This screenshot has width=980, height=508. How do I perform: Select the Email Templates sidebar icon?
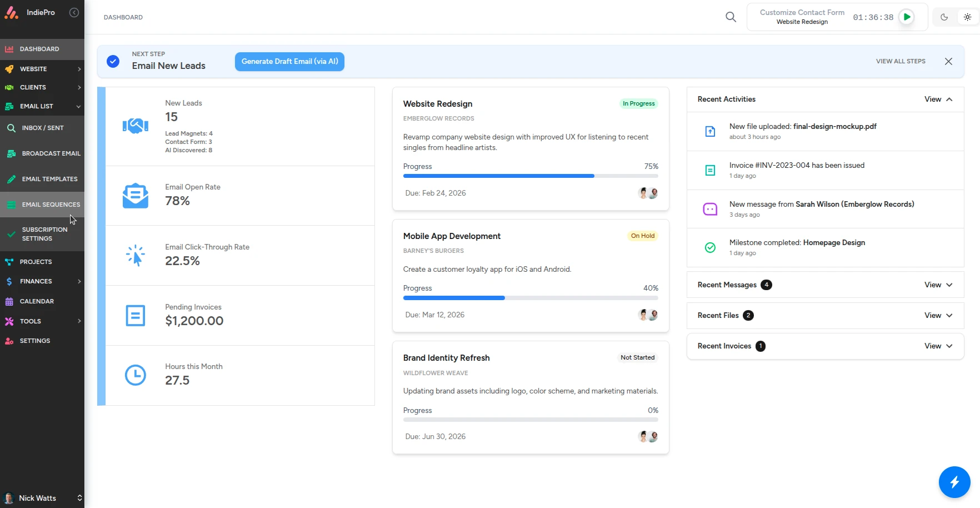pos(10,178)
